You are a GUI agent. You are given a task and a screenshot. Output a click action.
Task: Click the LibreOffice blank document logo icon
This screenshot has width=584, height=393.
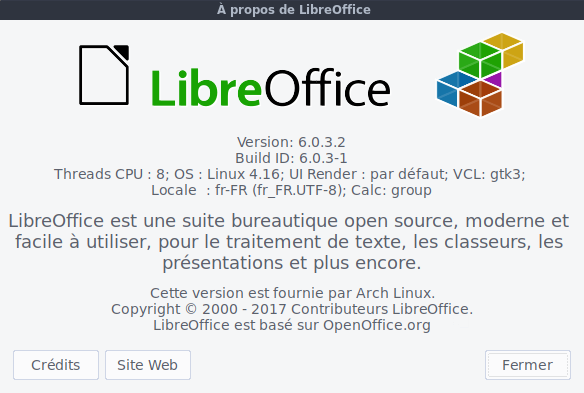coord(104,75)
